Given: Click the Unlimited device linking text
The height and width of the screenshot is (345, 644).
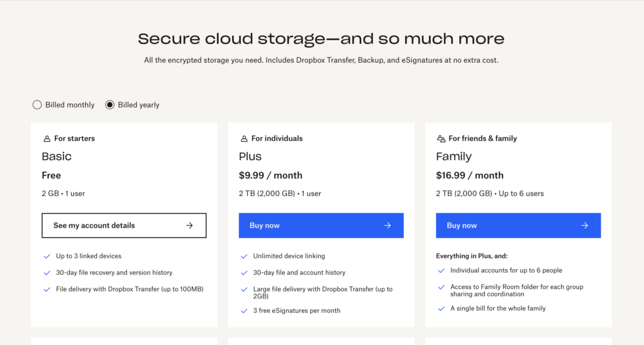Looking at the screenshot, I should 289,256.
